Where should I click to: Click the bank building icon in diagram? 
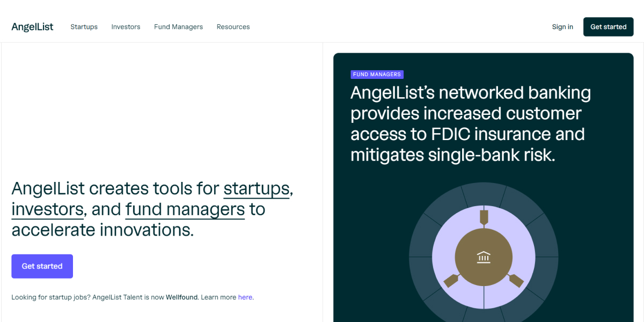tap(484, 258)
